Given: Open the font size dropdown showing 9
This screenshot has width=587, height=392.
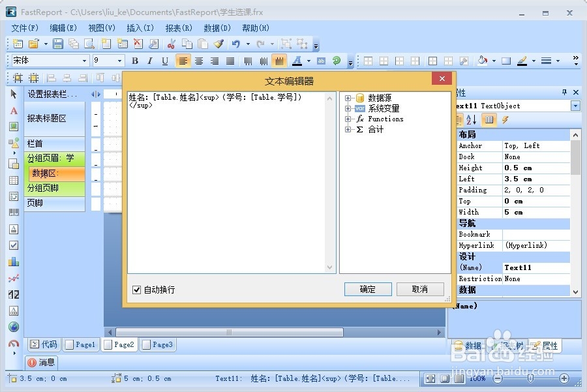Looking at the screenshot, I should (119, 60).
